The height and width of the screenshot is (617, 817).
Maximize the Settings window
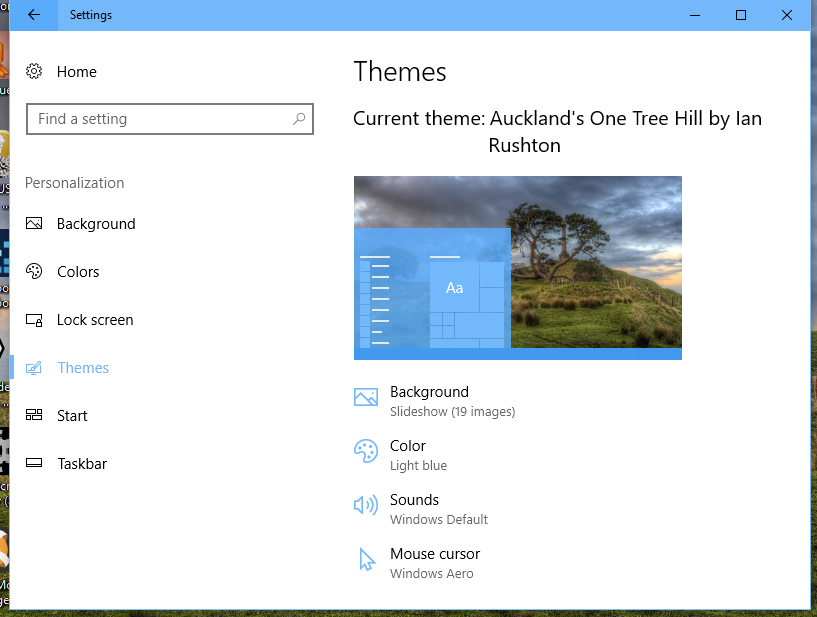click(741, 15)
